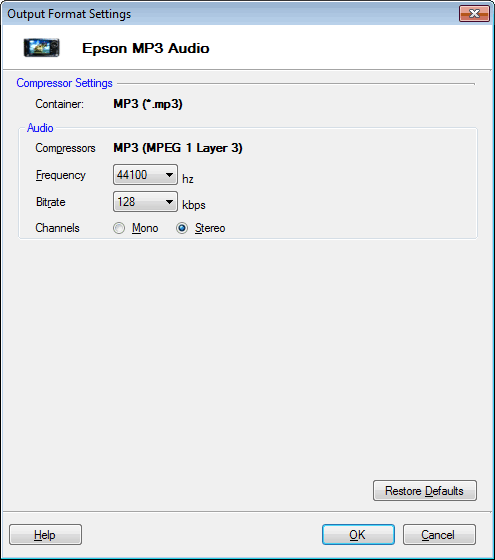The width and height of the screenshot is (495, 560).
Task: Click the Compressor Settings section label
Action: coord(64,83)
